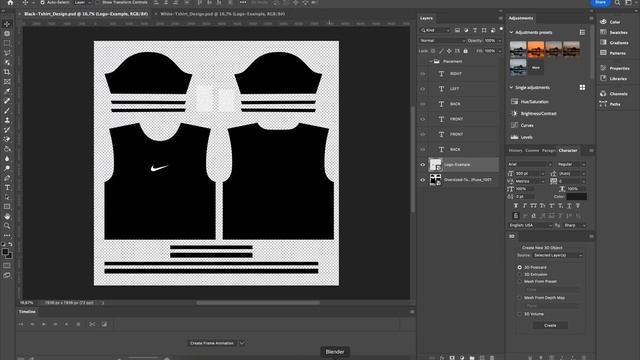Image resolution: width=640 pixels, height=360 pixels.
Task: Click the Home icon in options bar
Action: pyautogui.click(x=10, y=2)
